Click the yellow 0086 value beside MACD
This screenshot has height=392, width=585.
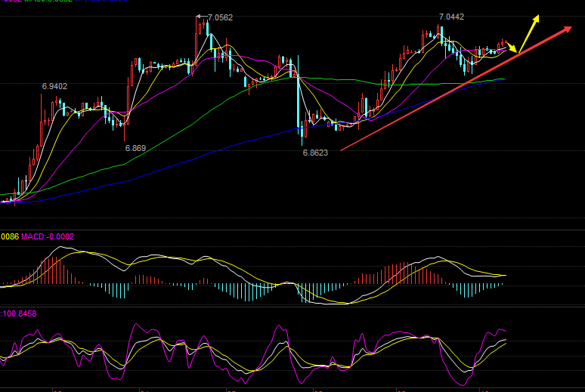pyautogui.click(x=10, y=236)
